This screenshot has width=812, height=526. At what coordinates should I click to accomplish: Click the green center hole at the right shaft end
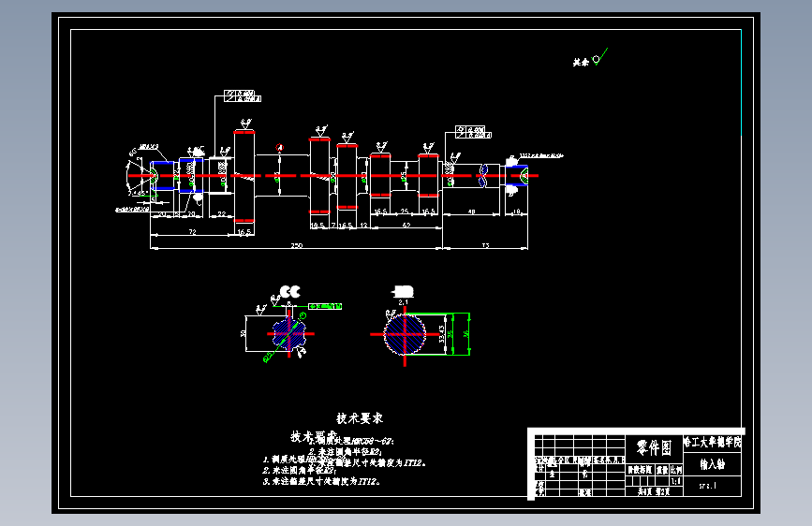[x=524, y=176]
